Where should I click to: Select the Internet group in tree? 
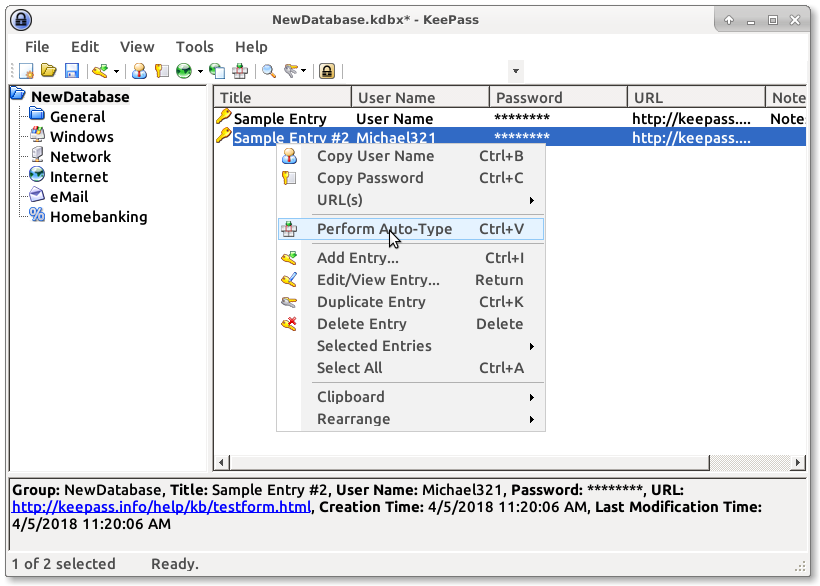(x=79, y=177)
